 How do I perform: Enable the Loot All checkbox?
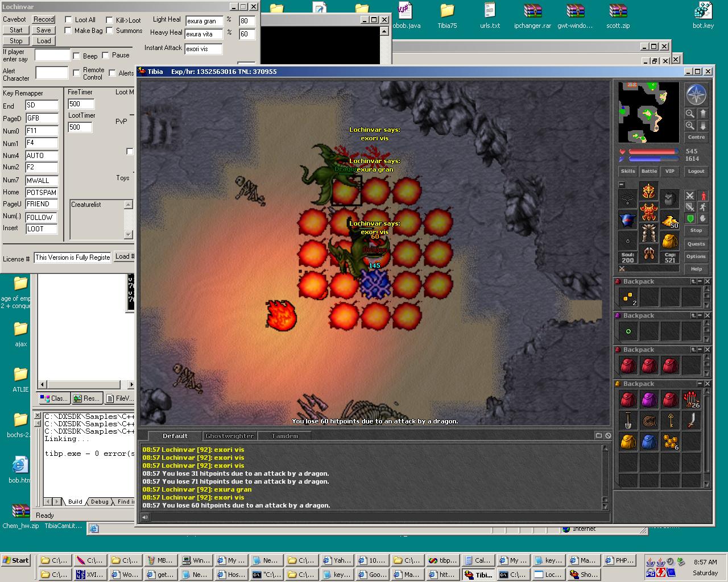tap(68, 20)
